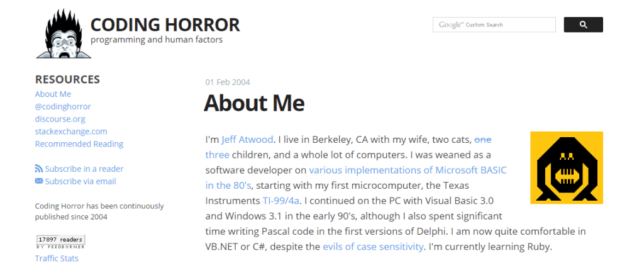The image size is (644, 263).
Task: Follow the Jeff Atwood link
Action: pos(247,139)
